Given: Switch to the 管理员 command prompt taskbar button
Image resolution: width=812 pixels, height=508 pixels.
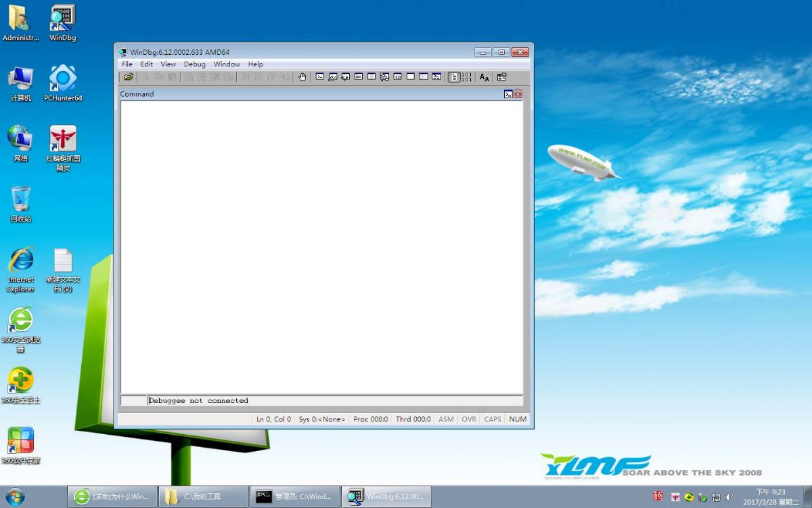Looking at the screenshot, I should pyautogui.click(x=295, y=496).
